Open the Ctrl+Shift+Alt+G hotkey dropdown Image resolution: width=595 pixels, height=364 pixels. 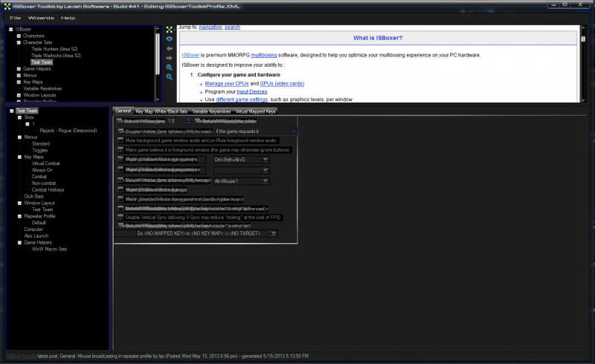[x=266, y=160]
